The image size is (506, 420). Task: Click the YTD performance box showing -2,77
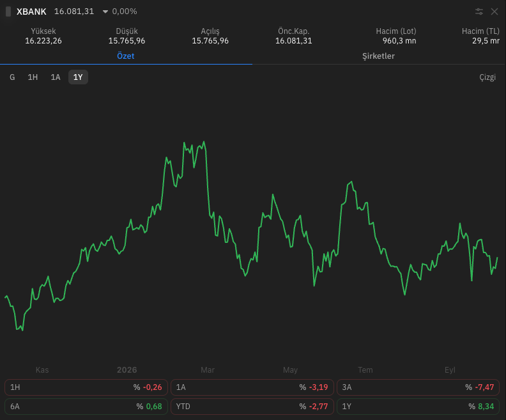click(x=252, y=407)
